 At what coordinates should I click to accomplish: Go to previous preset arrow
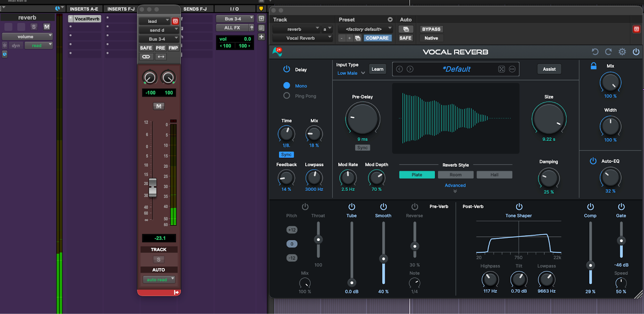pos(399,69)
